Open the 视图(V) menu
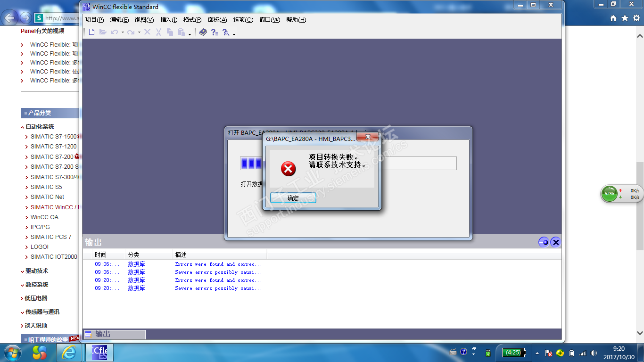644x362 pixels. coord(144,20)
